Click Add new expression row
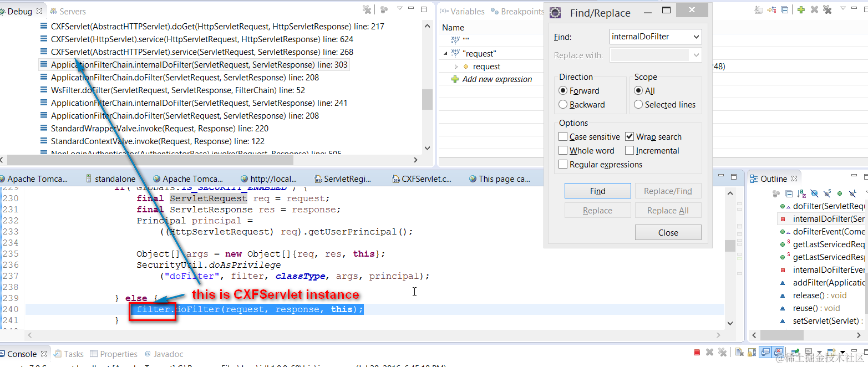 [x=497, y=79]
